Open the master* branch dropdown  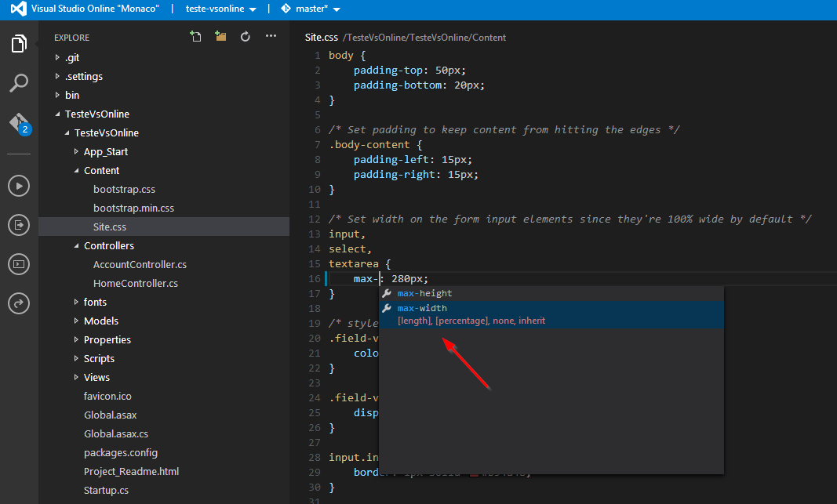click(x=318, y=9)
